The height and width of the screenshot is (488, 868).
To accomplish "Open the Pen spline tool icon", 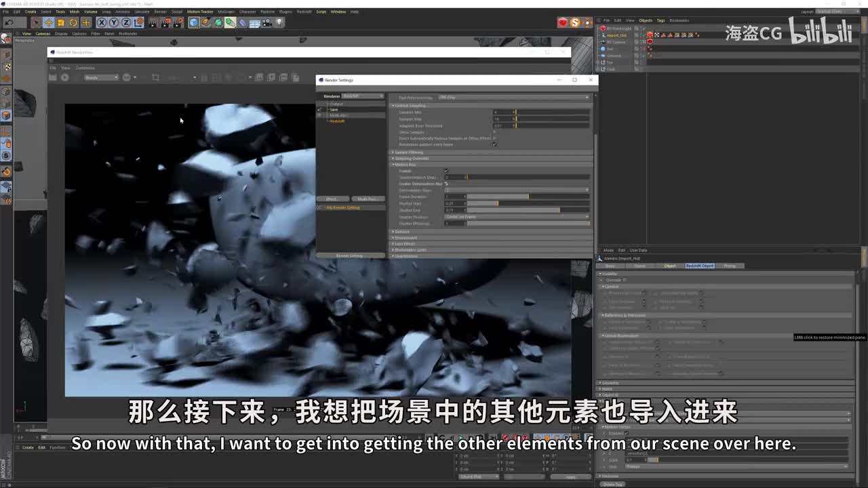I will click(x=205, y=22).
